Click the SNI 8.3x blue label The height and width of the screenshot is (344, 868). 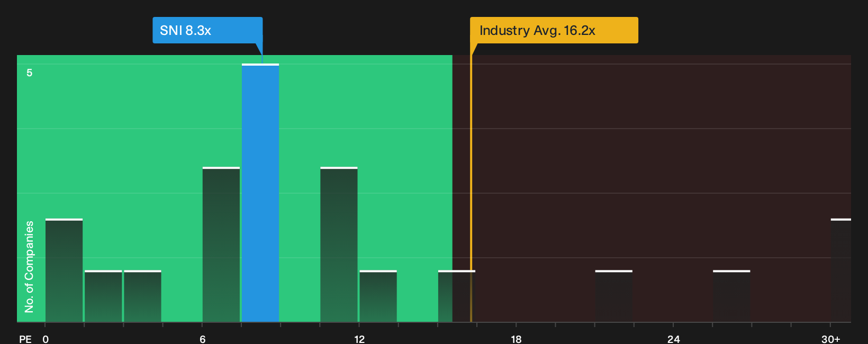pyautogui.click(x=207, y=30)
